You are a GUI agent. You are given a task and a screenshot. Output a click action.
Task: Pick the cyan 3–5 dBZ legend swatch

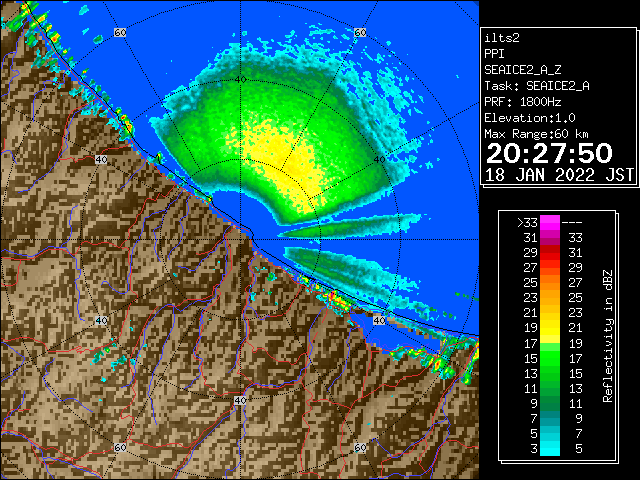(x=550, y=448)
